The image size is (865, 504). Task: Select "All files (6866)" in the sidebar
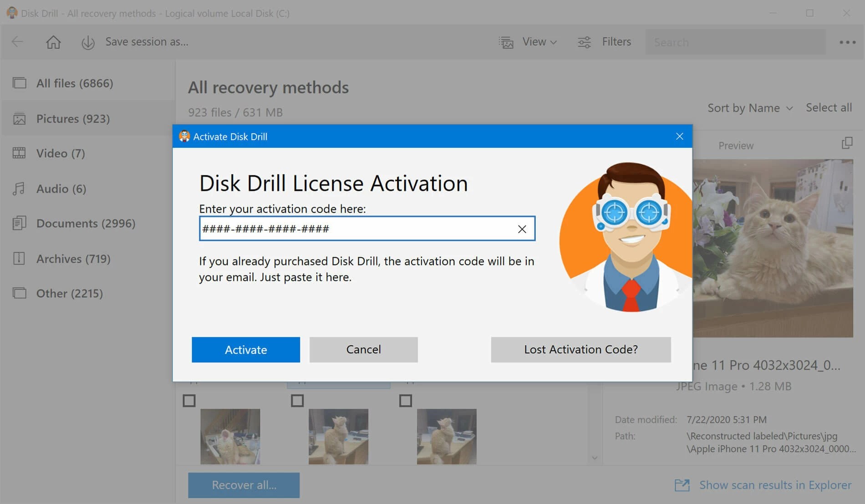coord(75,83)
